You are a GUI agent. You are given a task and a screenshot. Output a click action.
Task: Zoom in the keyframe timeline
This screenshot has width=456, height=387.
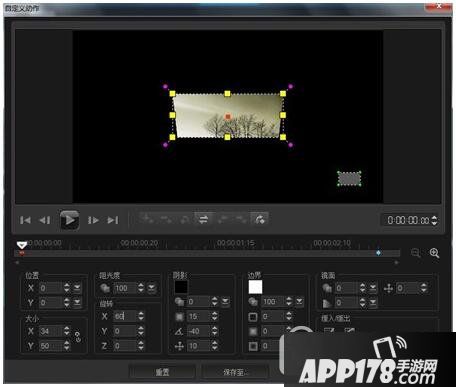coord(434,253)
